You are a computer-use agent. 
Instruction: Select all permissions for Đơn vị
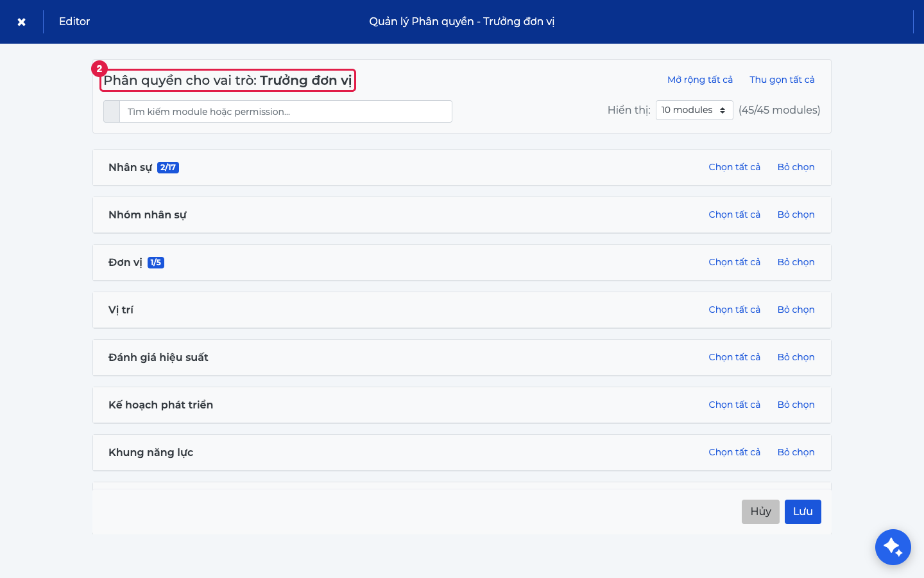click(x=734, y=262)
